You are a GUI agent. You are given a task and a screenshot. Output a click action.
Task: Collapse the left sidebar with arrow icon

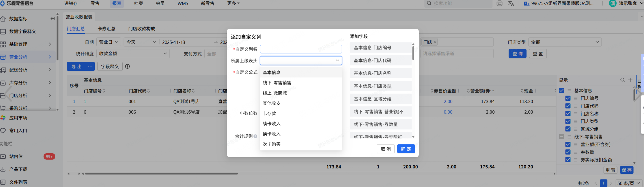click(x=52, y=19)
